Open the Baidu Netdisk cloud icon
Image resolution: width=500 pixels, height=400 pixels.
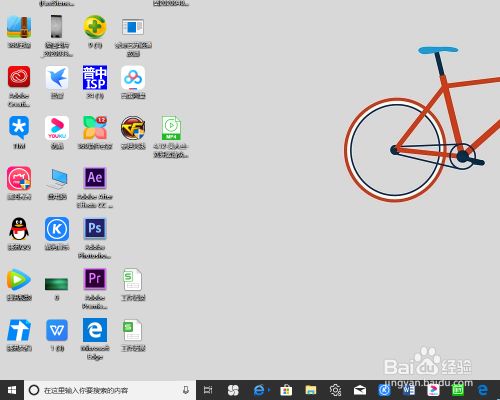(133, 77)
